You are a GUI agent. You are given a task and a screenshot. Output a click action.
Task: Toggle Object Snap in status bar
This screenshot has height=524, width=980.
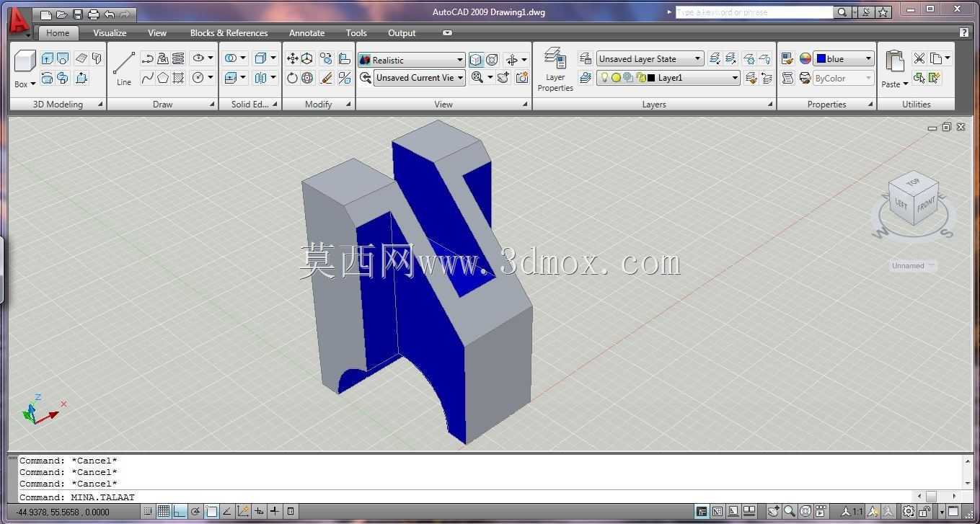[x=211, y=512]
